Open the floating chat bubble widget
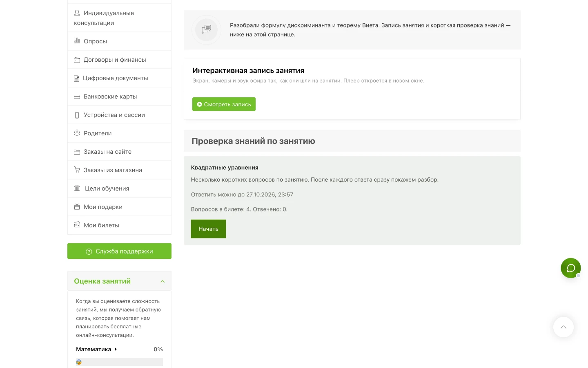The width and height of the screenshot is (588, 368). point(571,268)
